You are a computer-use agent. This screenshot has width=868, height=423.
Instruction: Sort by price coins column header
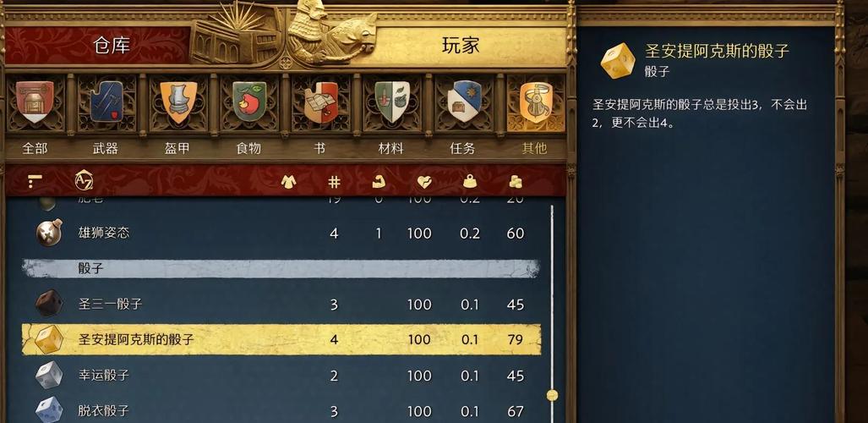point(516,181)
